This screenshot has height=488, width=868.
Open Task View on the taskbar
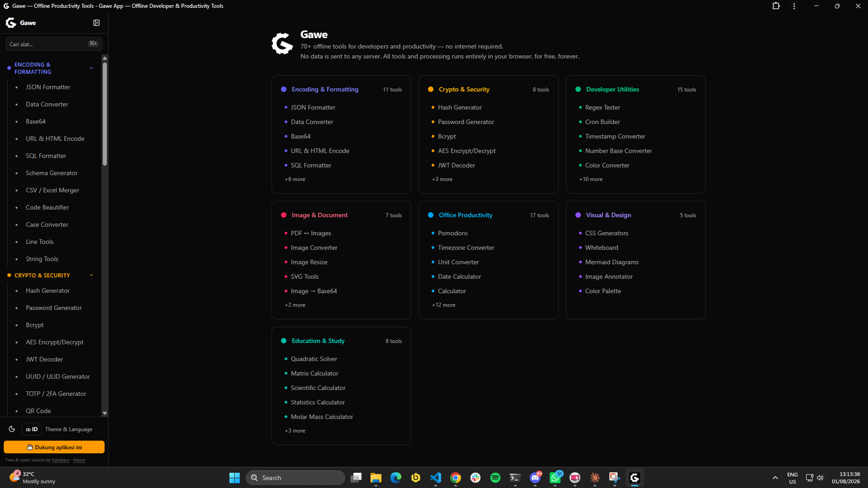pyautogui.click(x=356, y=478)
